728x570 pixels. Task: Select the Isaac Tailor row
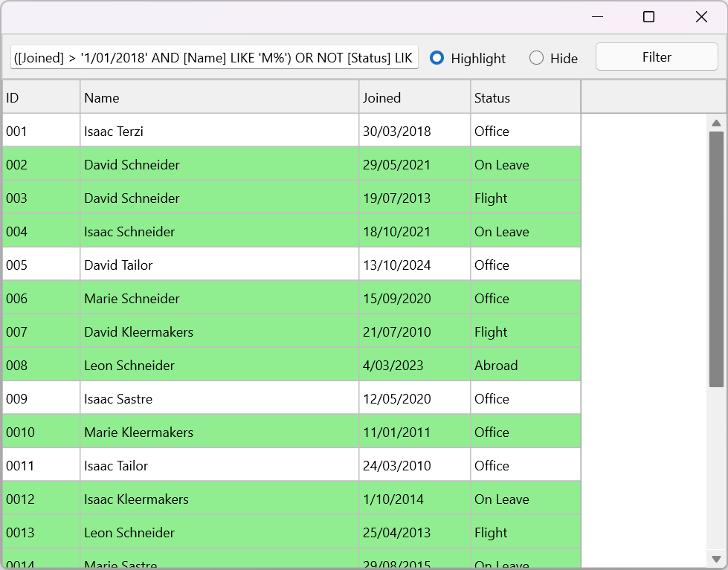click(219, 465)
